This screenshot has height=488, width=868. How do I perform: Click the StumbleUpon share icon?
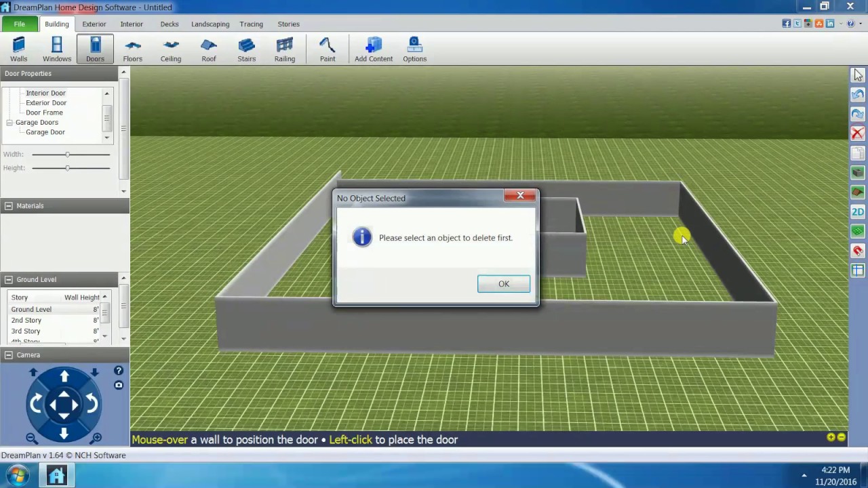[819, 24]
